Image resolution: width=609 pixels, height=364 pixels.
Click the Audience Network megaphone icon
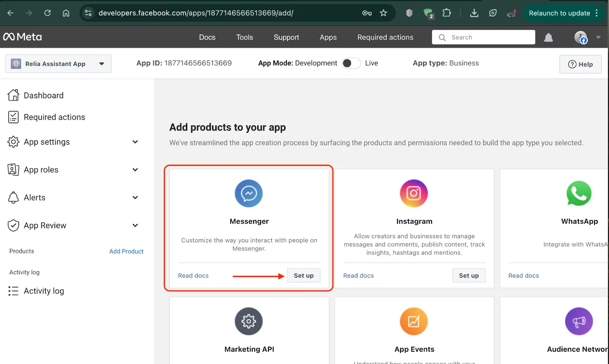[579, 321]
